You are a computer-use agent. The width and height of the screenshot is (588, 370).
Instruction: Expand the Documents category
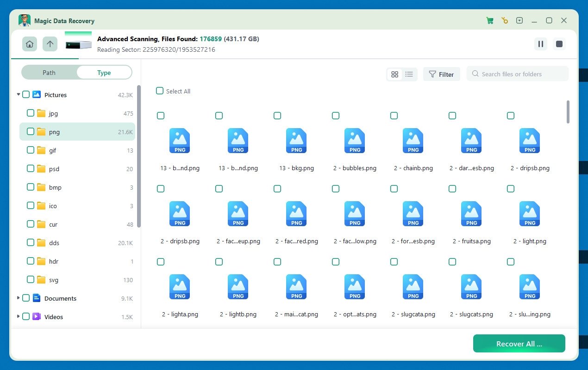point(19,298)
